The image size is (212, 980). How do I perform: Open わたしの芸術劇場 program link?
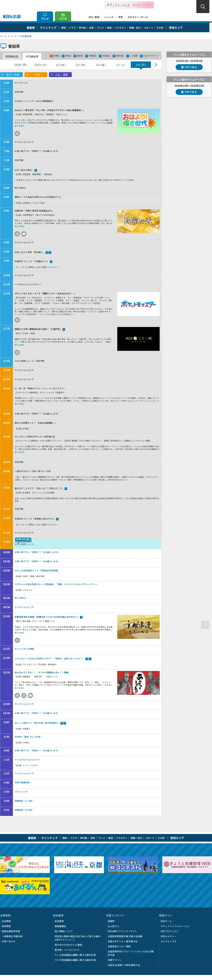click(x=37, y=571)
